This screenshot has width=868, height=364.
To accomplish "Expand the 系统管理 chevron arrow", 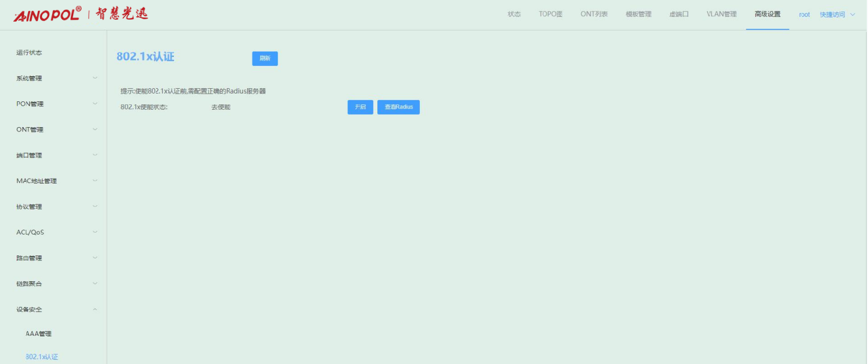I will coord(95,78).
